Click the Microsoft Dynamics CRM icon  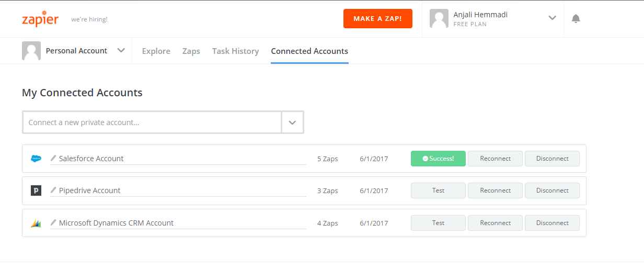click(36, 223)
